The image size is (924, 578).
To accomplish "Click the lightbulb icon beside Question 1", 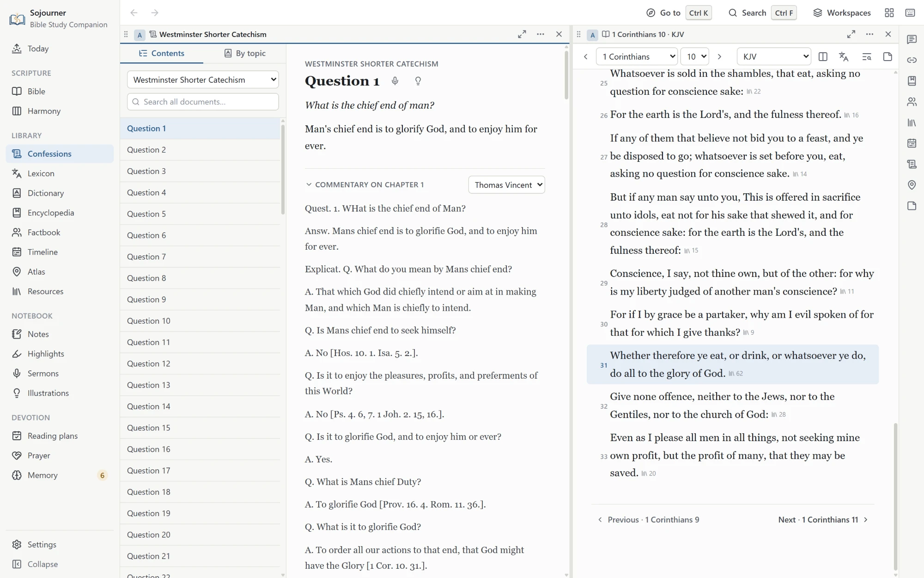I will tap(418, 81).
